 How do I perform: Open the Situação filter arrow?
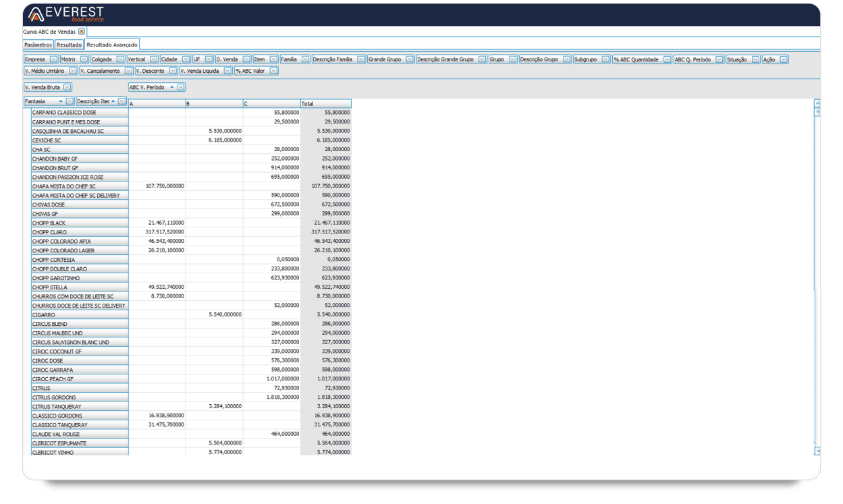click(x=756, y=59)
